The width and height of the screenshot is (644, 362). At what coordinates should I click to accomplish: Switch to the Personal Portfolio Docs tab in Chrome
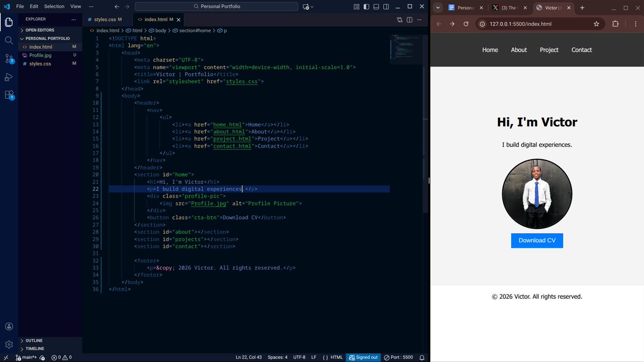(x=465, y=8)
